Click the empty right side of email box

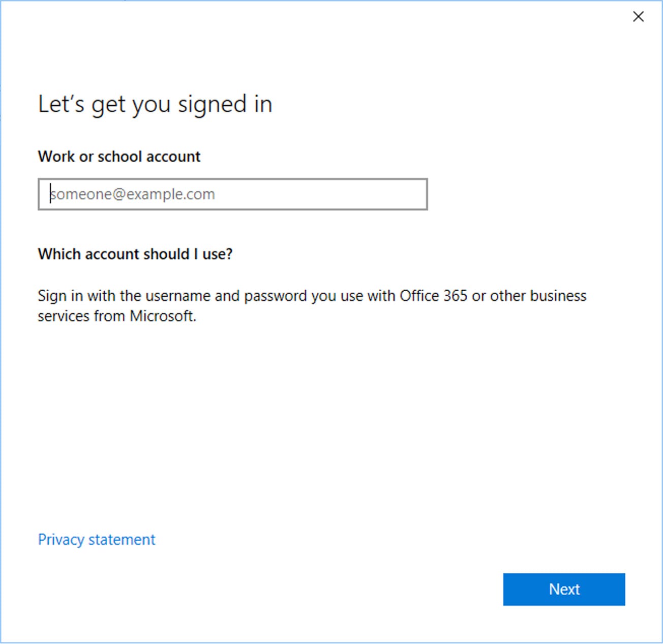click(x=346, y=194)
